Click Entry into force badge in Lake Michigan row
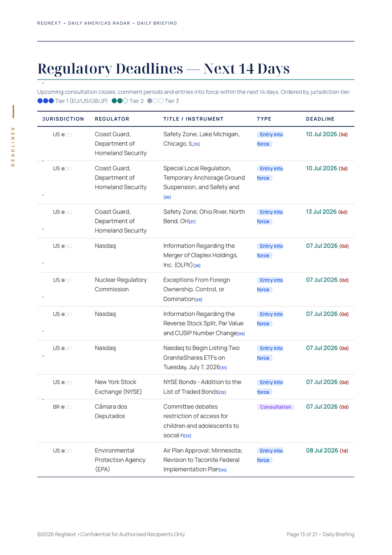The height and width of the screenshot is (555, 392). [270, 139]
